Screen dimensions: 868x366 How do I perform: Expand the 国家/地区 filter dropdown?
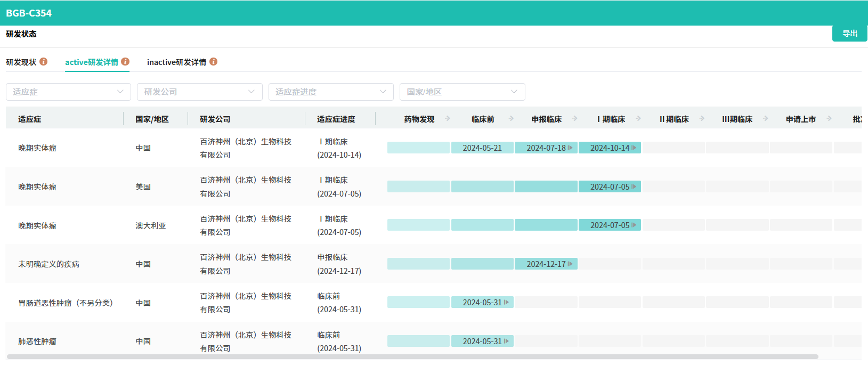[462, 92]
